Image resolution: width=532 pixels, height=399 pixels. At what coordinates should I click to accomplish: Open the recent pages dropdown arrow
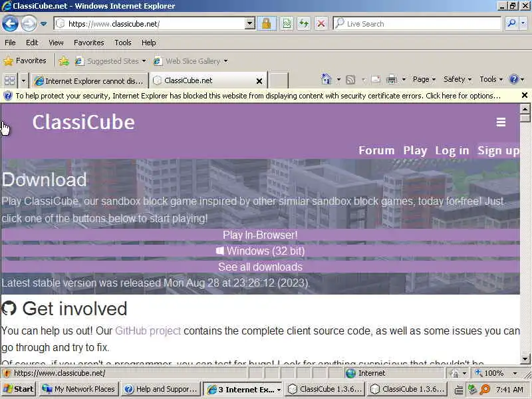tap(44, 24)
